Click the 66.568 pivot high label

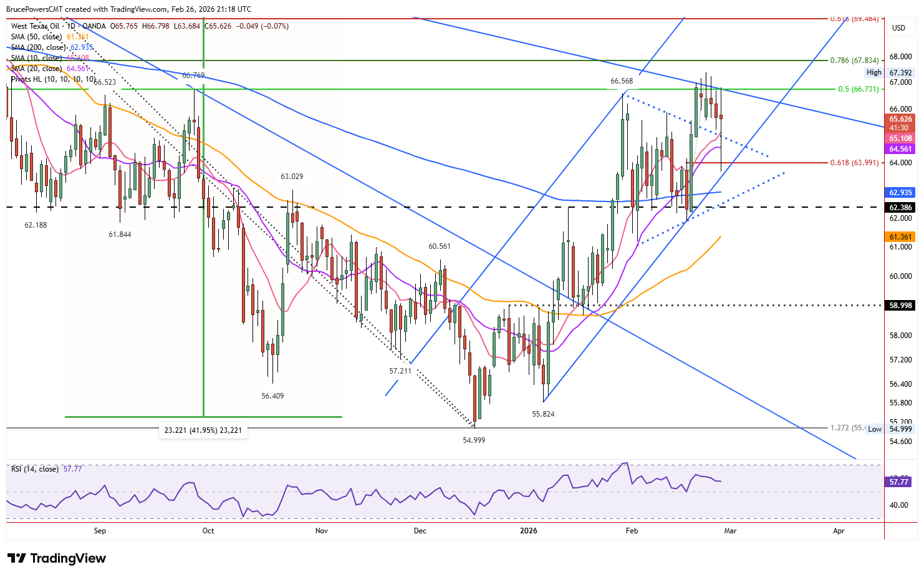click(x=622, y=81)
